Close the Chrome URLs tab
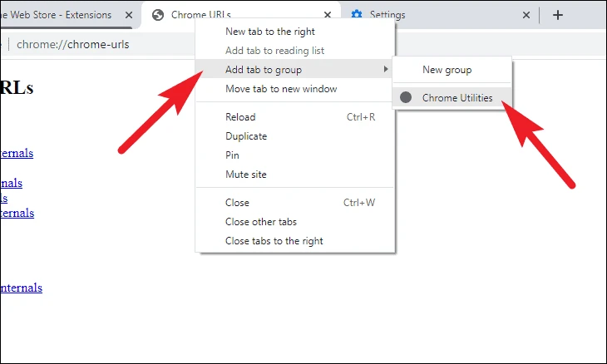 pyautogui.click(x=328, y=15)
